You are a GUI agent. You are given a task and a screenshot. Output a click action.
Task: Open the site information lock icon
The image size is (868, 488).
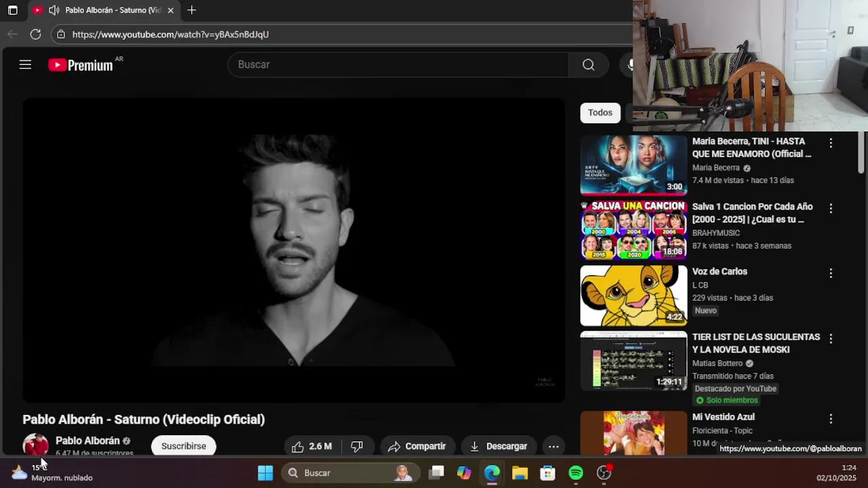point(61,34)
